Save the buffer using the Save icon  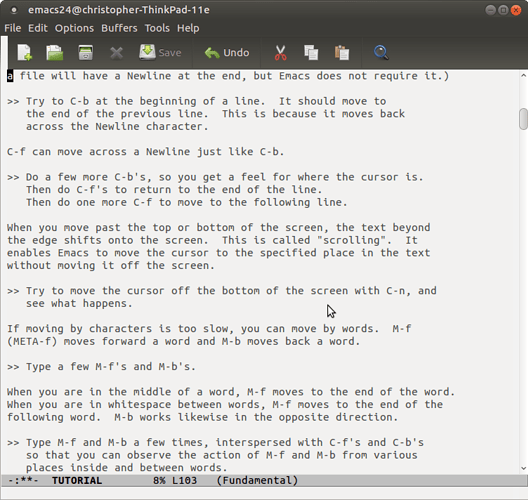point(160,53)
